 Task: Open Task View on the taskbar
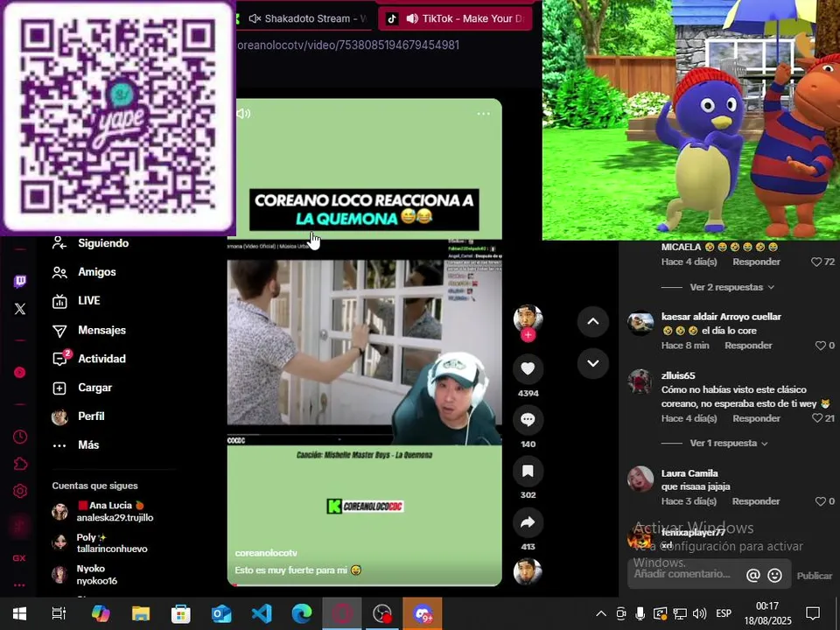pyautogui.click(x=59, y=613)
